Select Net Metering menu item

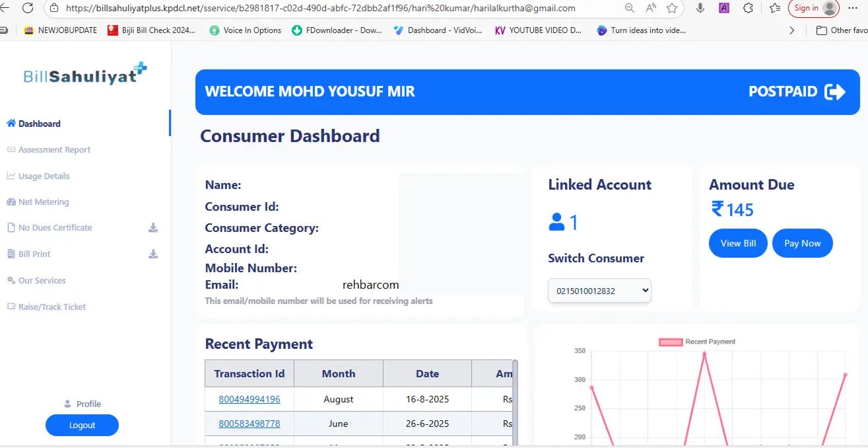click(44, 202)
